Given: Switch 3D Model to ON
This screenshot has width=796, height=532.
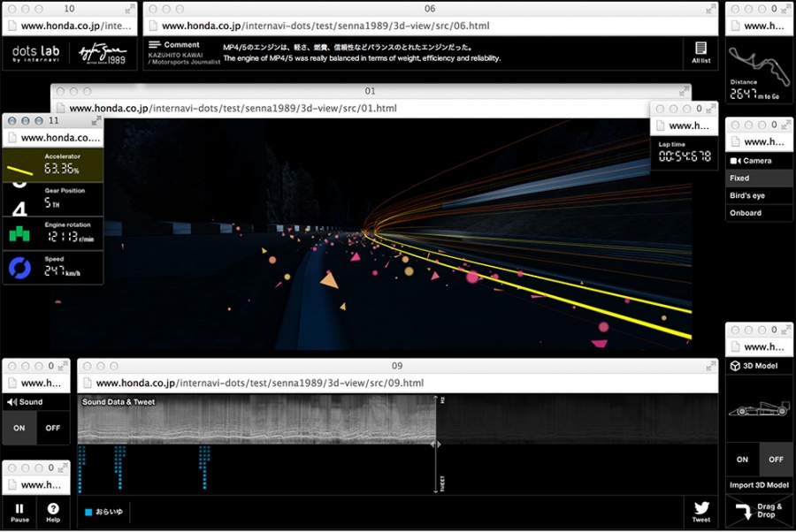Looking at the screenshot, I should [742, 460].
